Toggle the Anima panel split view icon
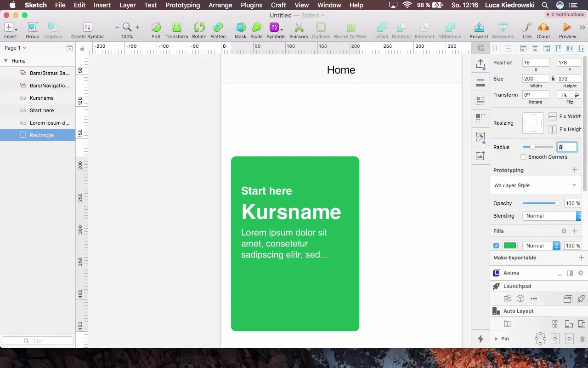Image resolution: width=588 pixels, height=368 pixels. (x=570, y=273)
